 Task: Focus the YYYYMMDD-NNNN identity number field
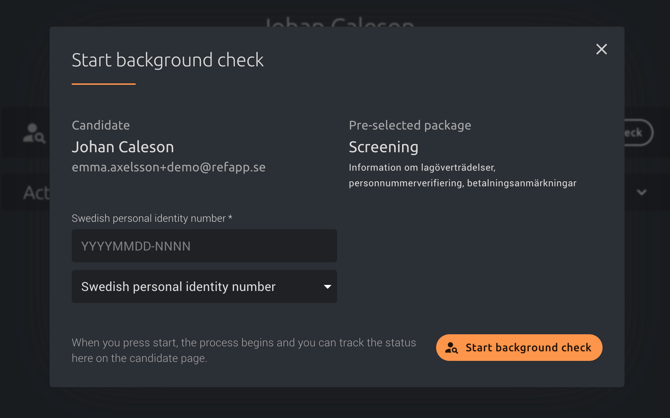click(x=204, y=246)
